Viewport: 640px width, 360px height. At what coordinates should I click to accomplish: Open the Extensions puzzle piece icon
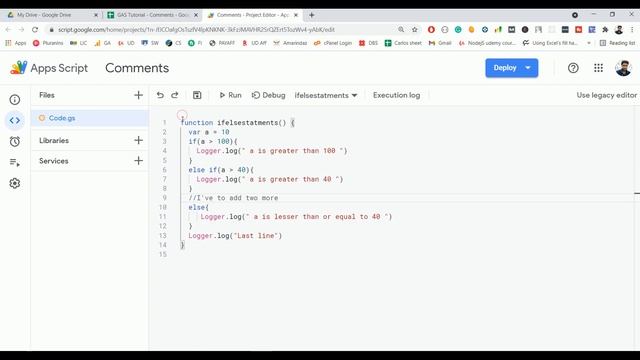[605, 29]
